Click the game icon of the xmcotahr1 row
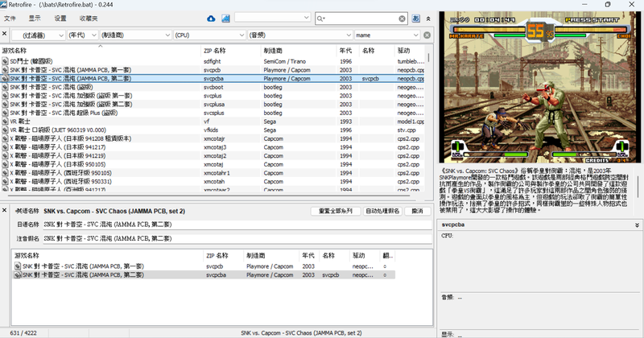The width and height of the screenshot is (644, 338). coord(5,173)
